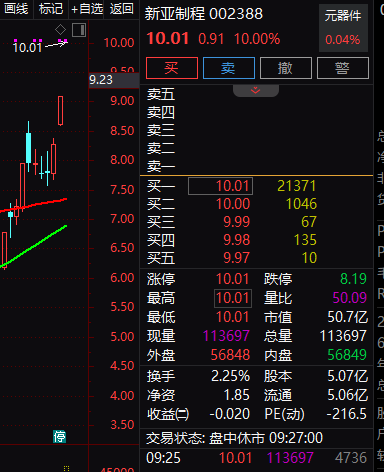Click the 市值 value 50.7亿
Image resolution: width=384 pixels, height=472 pixels.
coord(347,317)
